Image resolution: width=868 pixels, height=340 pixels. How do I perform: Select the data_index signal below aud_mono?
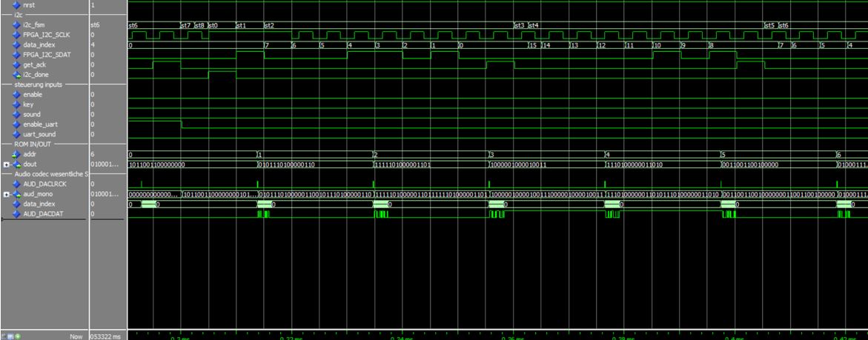click(39, 204)
